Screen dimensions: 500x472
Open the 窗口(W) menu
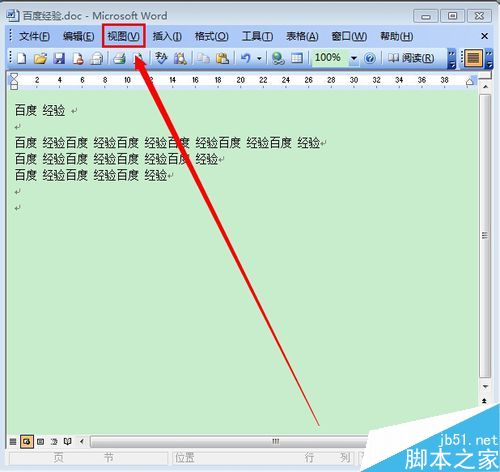(349, 36)
